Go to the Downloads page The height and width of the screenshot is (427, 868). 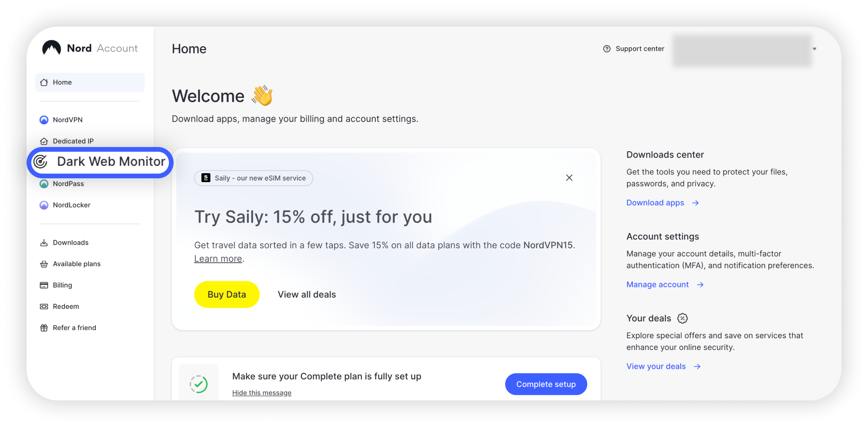[x=70, y=242]
